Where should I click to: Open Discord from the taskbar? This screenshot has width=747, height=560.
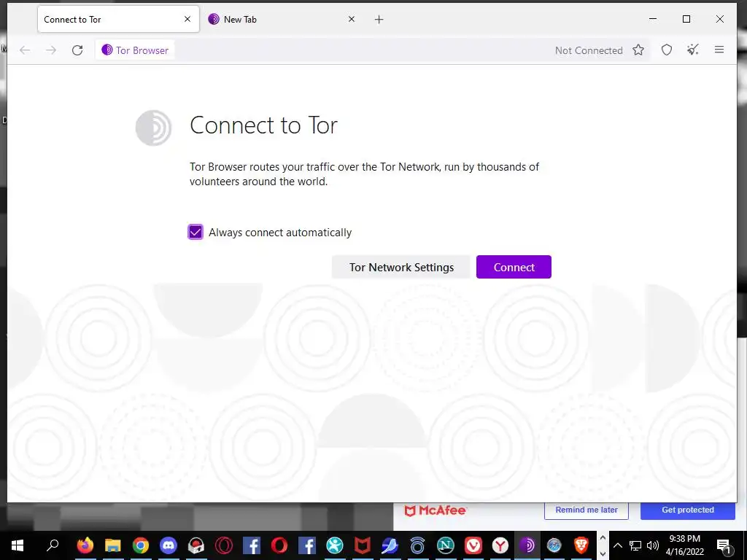tap(169, 545)
